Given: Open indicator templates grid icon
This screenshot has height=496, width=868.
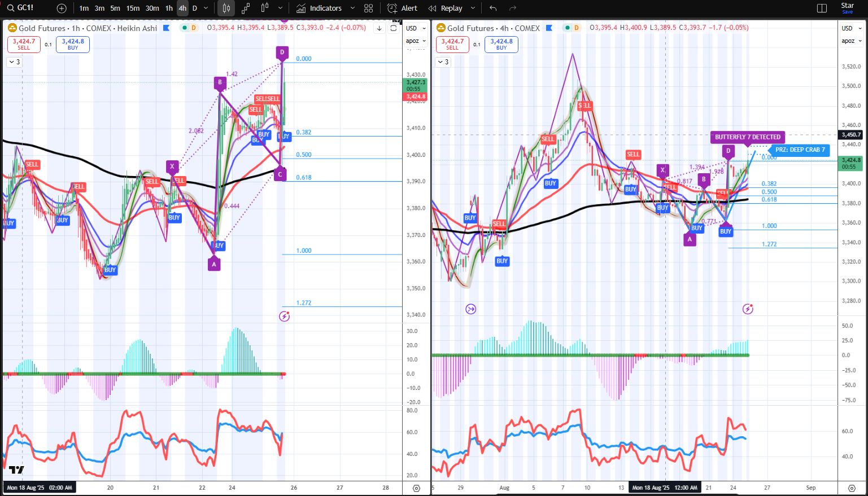Looking at the screenshot, I should (369, 8).
